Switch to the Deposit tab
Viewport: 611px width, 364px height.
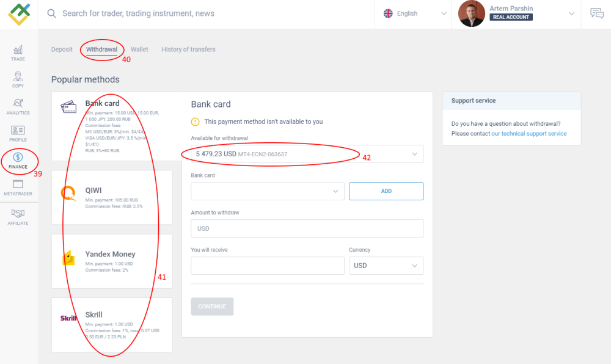(x=62, y=49)
